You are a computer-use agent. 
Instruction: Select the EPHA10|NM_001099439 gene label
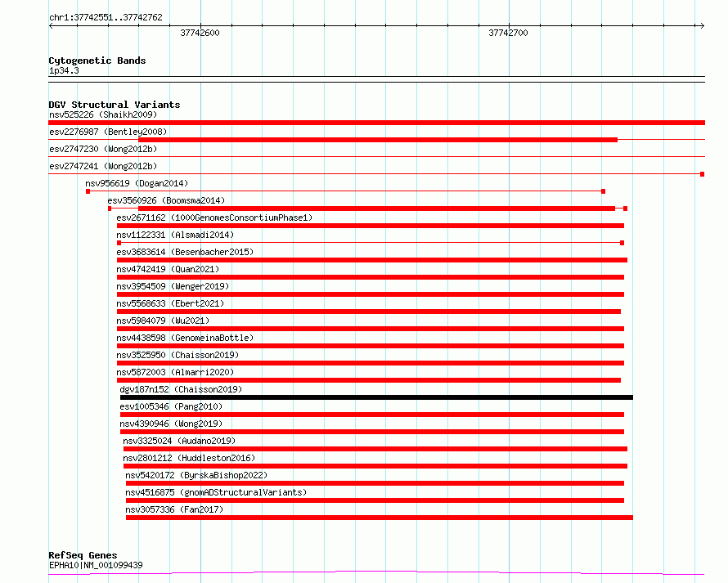tap(96, 565)
